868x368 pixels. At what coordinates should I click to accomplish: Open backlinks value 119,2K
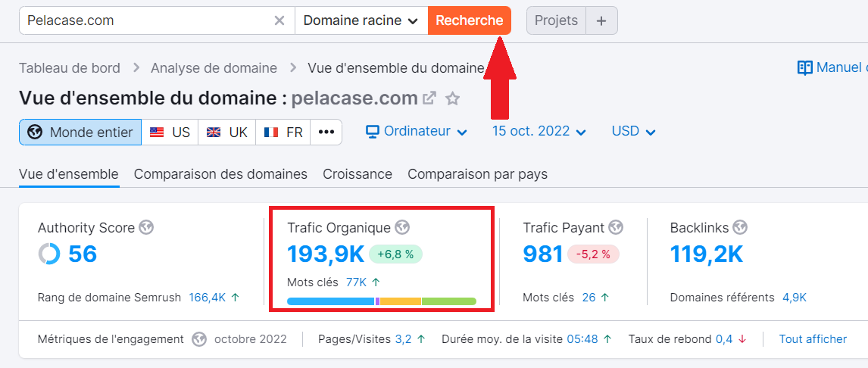707,254
